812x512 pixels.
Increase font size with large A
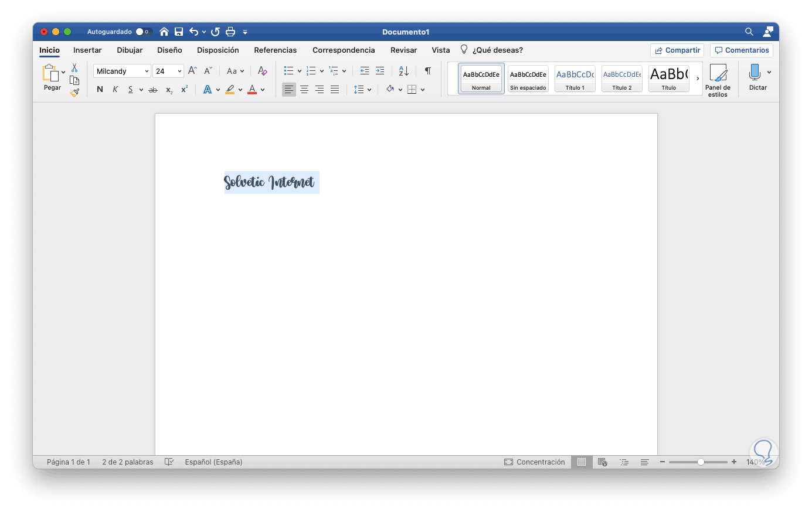[x=192, y=71]
